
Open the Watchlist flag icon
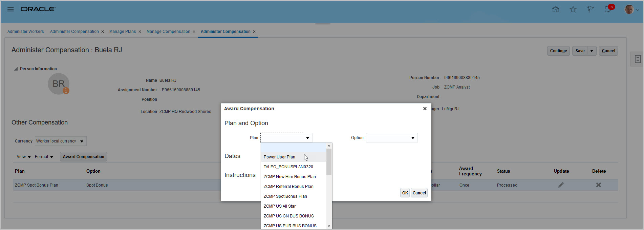tap(591, 9)
